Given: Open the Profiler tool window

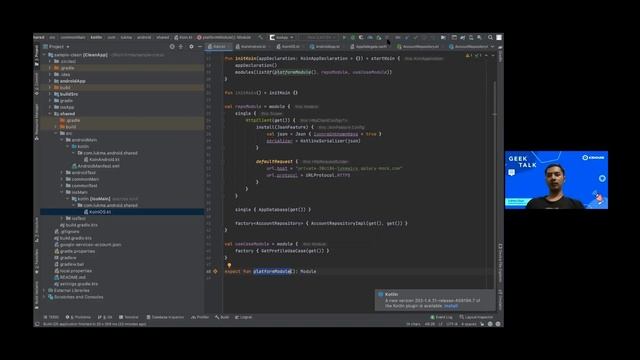Looking at the screenshot, I should (x=200, y=317).
